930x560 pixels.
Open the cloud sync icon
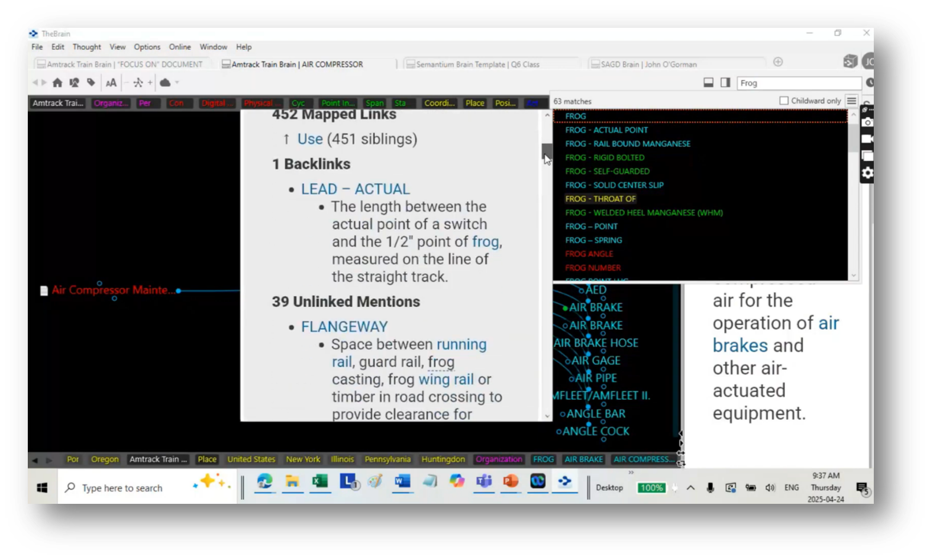click(x=165, y=83)
